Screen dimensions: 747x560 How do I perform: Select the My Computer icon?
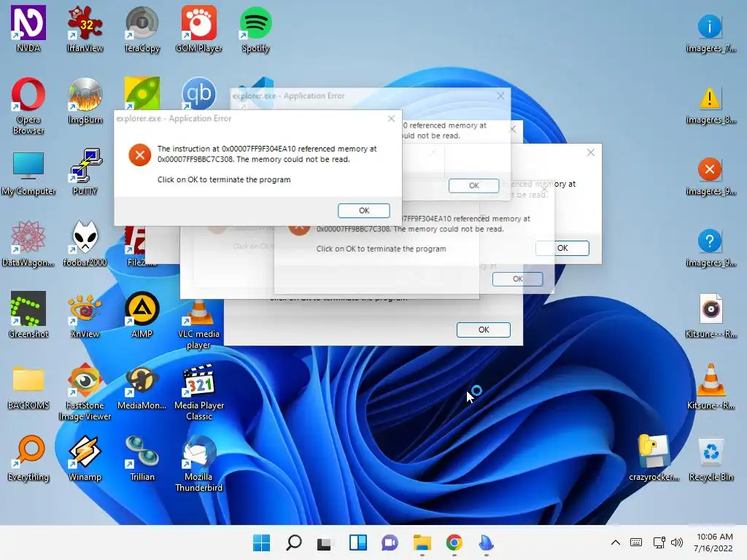[x=28, y=174]
